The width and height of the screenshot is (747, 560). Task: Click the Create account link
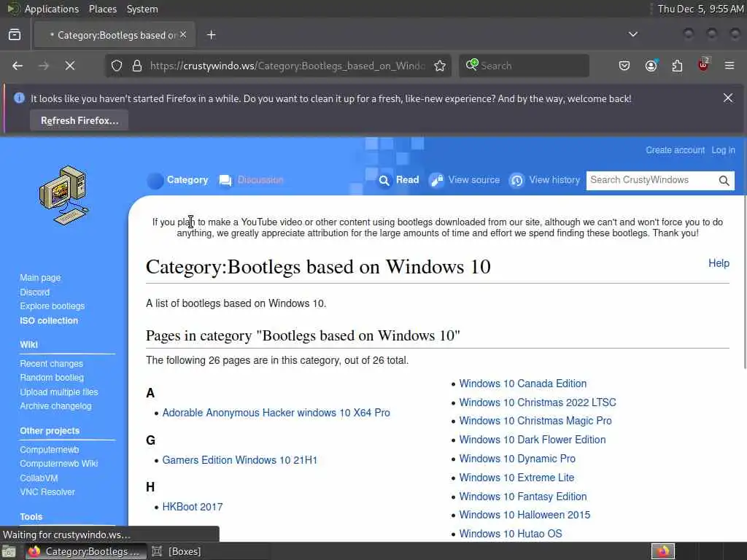pyautogui.click(x=675, y=150)
